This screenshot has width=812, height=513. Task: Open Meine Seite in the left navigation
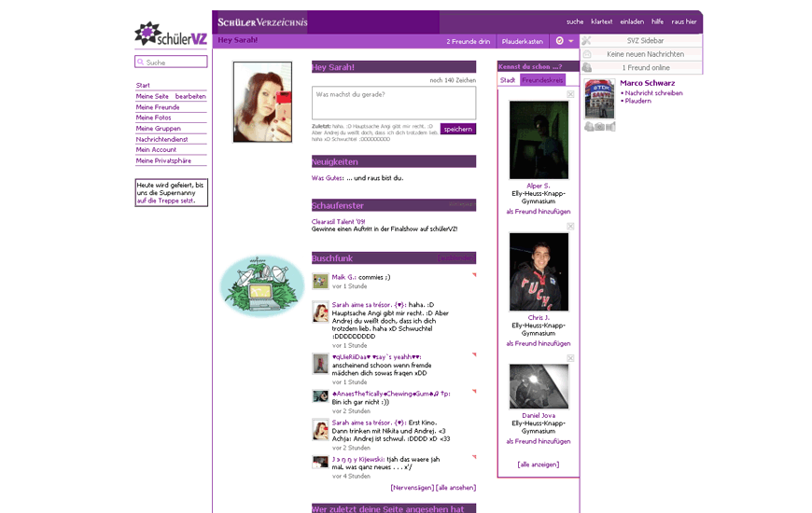click(152, 96)
